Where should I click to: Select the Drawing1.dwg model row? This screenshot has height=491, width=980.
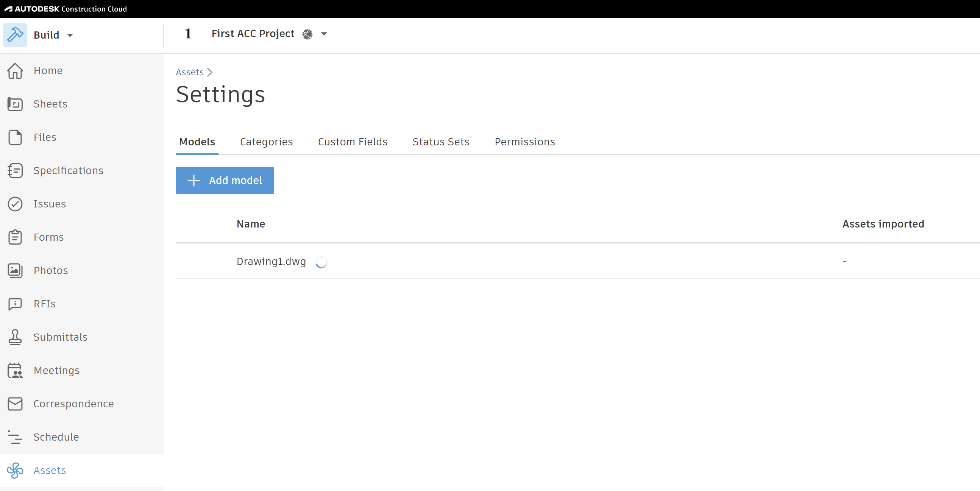271,262
